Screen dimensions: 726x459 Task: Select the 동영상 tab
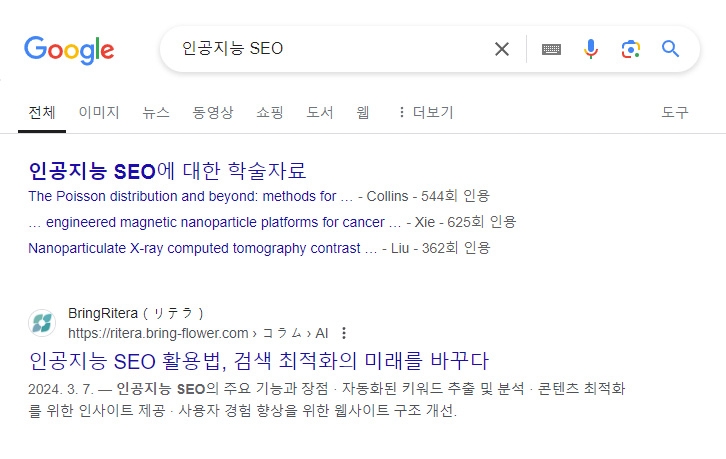point(213,112)
